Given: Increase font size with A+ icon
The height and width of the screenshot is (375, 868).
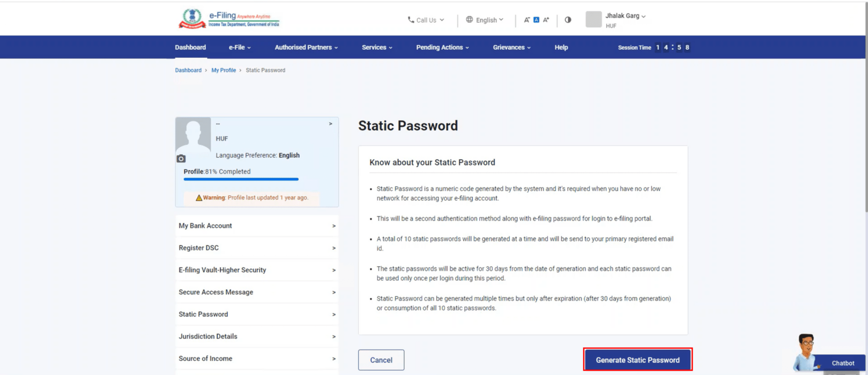Looking at the screenshot, I should click(546, 20).
